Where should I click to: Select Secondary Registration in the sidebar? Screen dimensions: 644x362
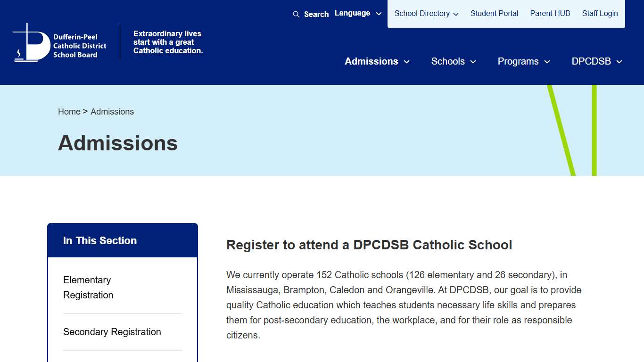coord(112,332)
